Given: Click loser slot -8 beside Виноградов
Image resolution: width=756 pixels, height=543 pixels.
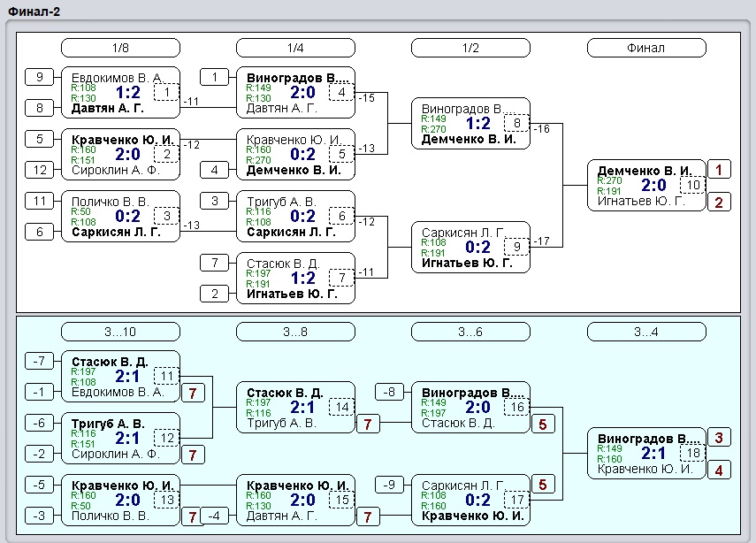Looking at the screenshot, I should 389,392.
